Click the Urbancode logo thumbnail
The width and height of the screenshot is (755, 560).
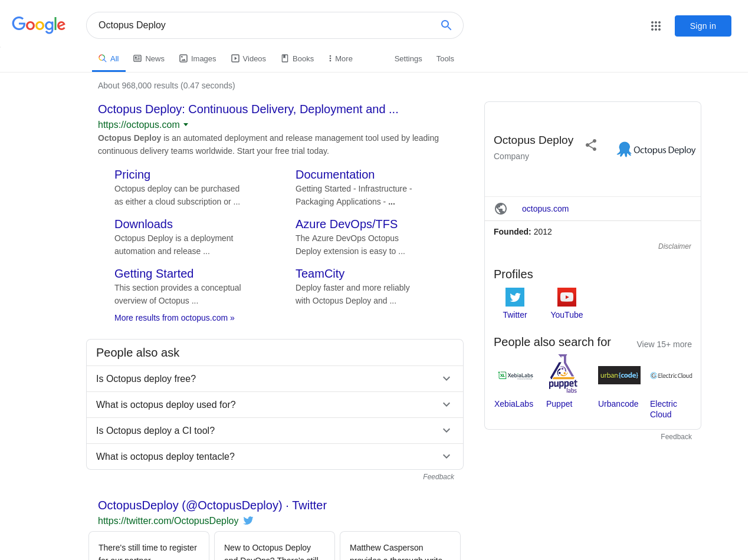(x=619, y=375)
